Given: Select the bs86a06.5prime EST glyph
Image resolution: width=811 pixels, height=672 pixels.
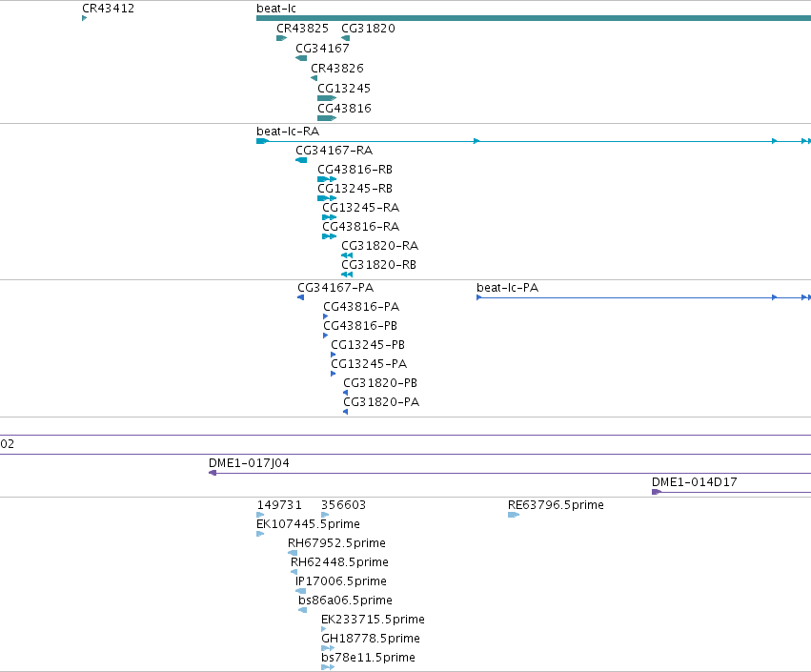Looking at the screenshot, I should pos(302,610).
